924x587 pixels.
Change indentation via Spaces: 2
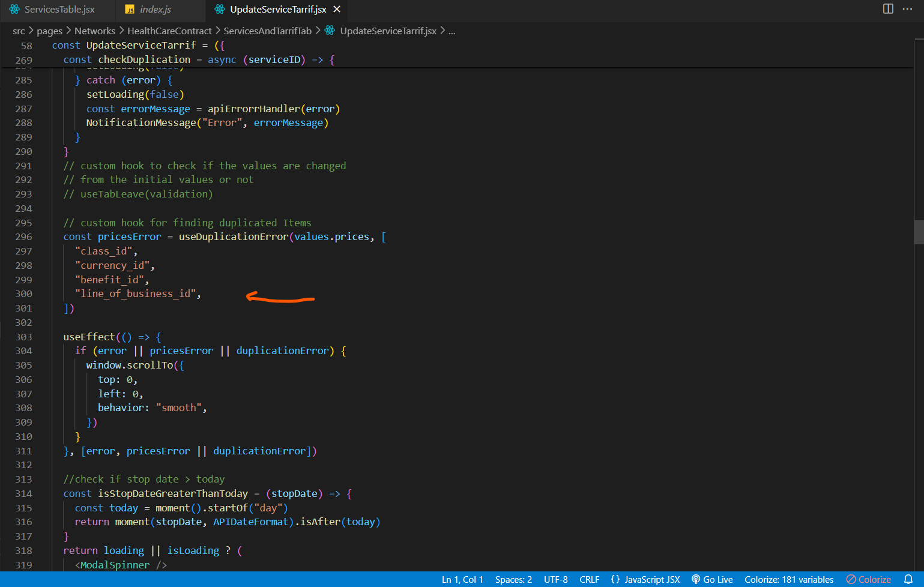tap(513, 579)
